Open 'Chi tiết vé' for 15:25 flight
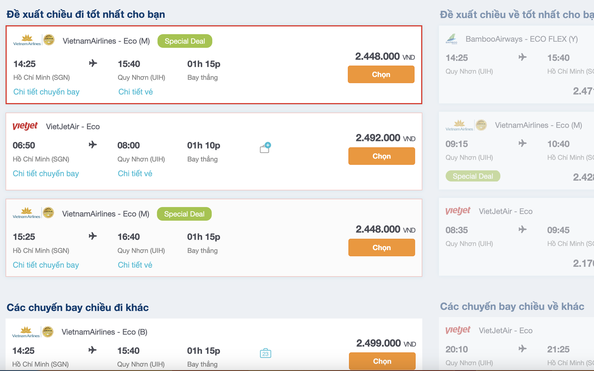 coord(135,265)
